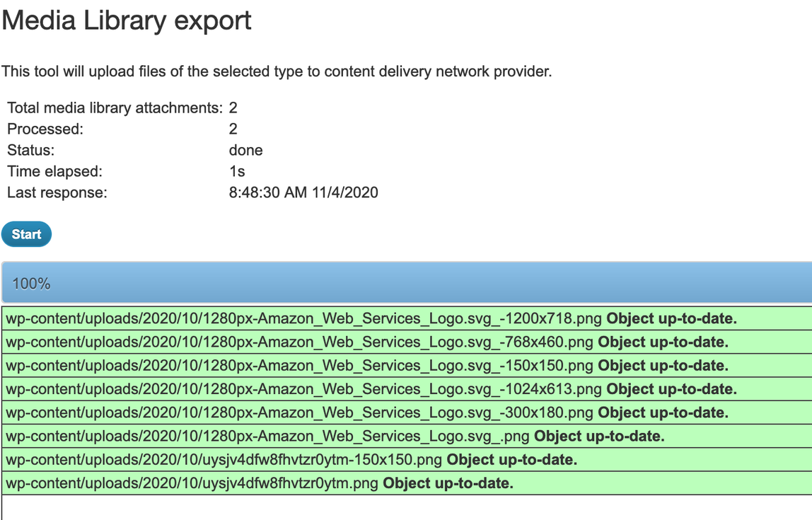Click the Time elapsed value '1s'
The width and height of the screenshot is (812, 520).
click(237, 171)
